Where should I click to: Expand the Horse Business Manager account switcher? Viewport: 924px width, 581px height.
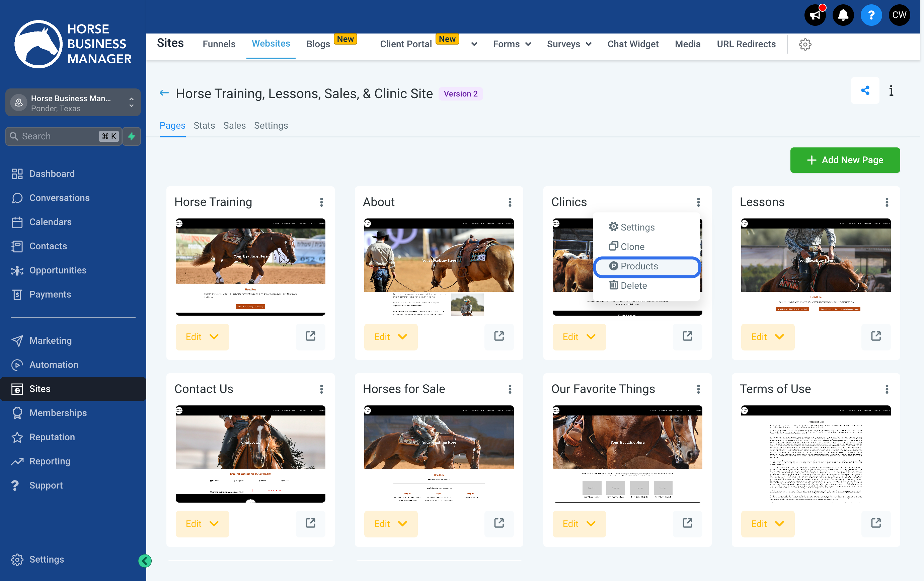pyautogui.click(x=73, y=103)
